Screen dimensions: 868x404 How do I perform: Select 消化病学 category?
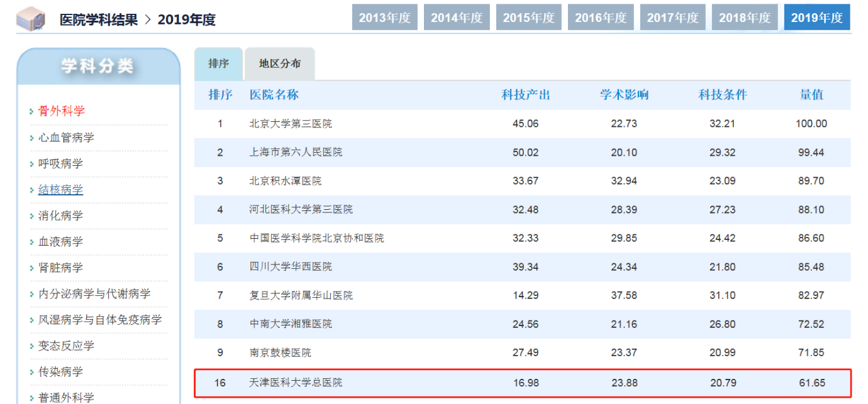coord(60,216)
